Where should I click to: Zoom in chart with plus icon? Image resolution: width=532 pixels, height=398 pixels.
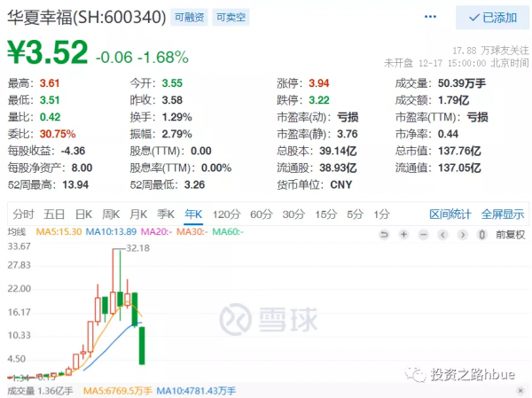(403, 235)
